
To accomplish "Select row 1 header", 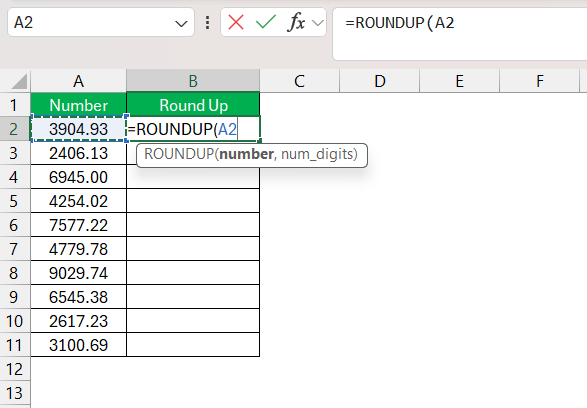I will tap(15, 105).
